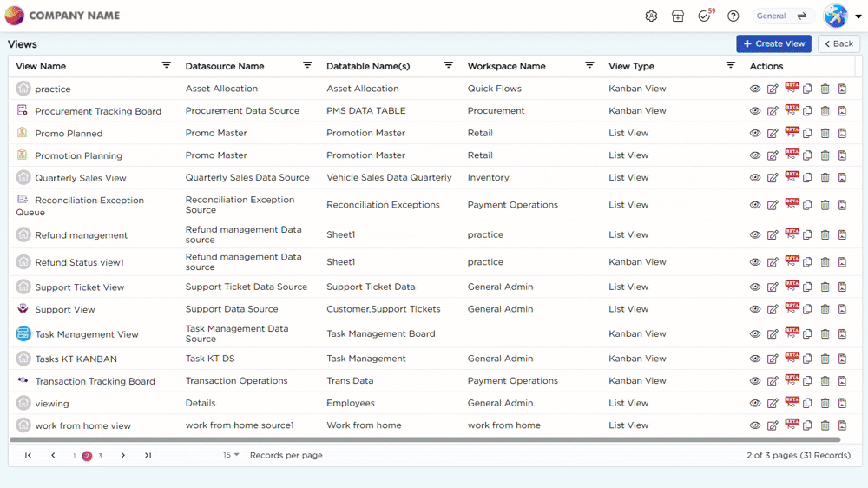Preview Task Management View via eye icon
Screen dimensions: 868x488
tap(755, 334)
